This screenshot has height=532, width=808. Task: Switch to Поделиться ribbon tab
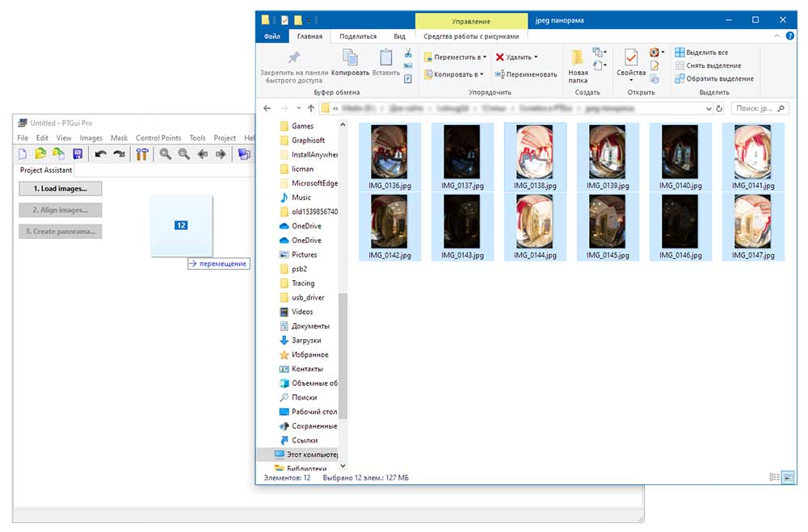[x=358, y=36]
